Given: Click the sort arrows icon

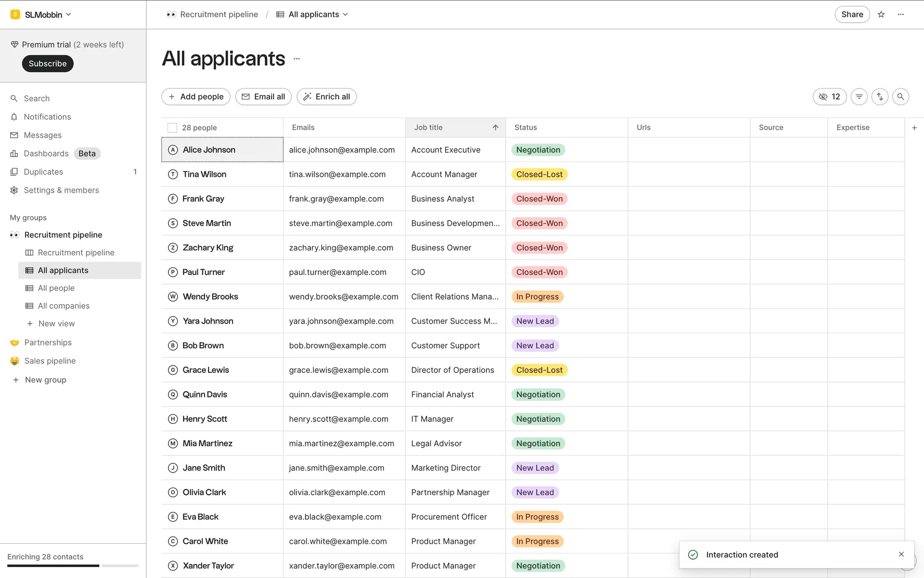Looking at the screenshot, I should (x=880, y=97).
